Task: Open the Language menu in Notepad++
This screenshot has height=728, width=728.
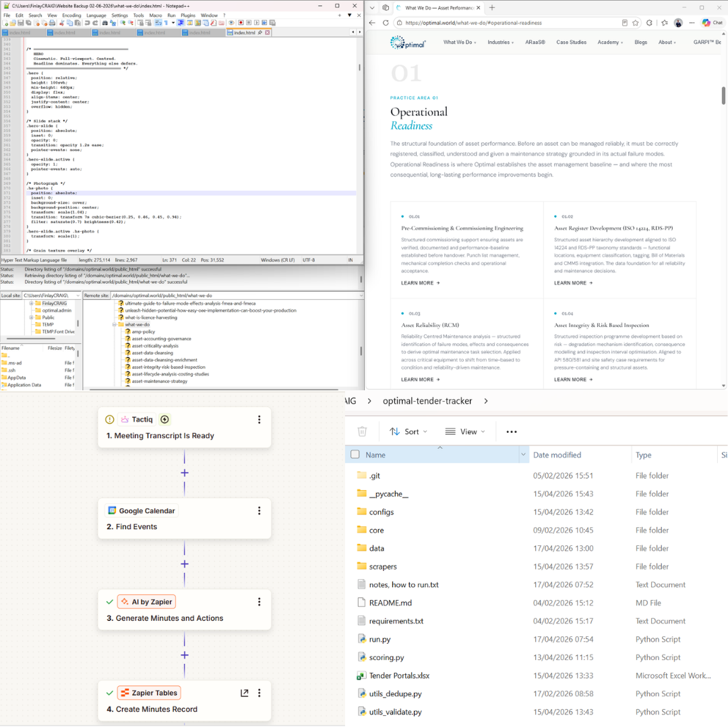Action: pos(96,16)
